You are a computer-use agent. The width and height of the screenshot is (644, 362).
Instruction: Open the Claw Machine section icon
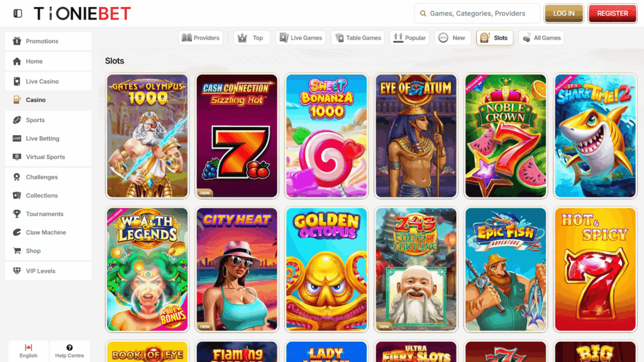pos(16,232)
